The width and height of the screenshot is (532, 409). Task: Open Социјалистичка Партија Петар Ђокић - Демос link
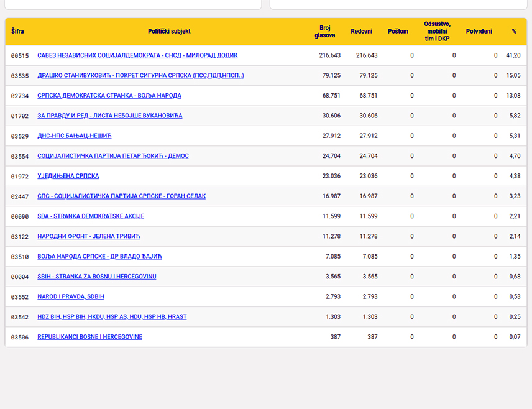point(113,156)
